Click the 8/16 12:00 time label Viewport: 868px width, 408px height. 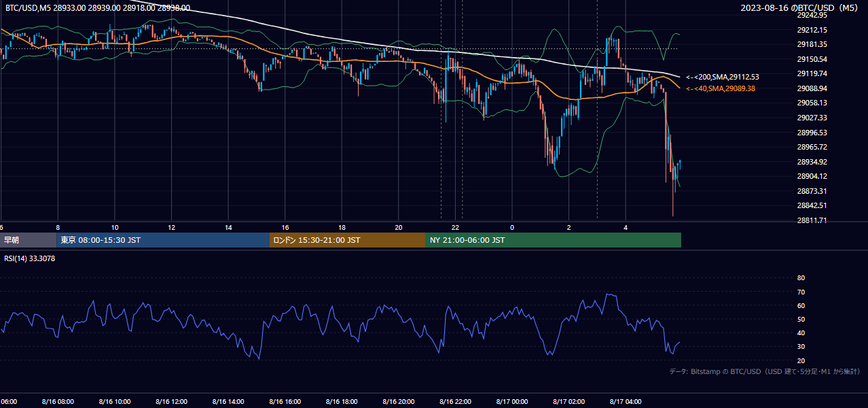171,402
